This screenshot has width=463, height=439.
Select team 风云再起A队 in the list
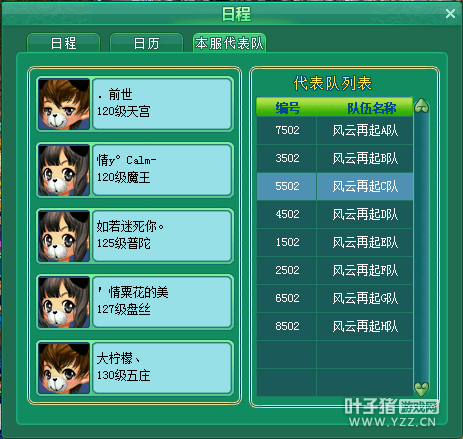coord(335,130)
